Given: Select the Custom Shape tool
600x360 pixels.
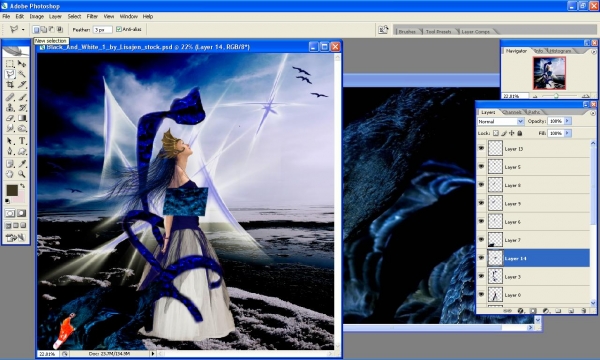Looking at the screenshot, I should [22, 151].
